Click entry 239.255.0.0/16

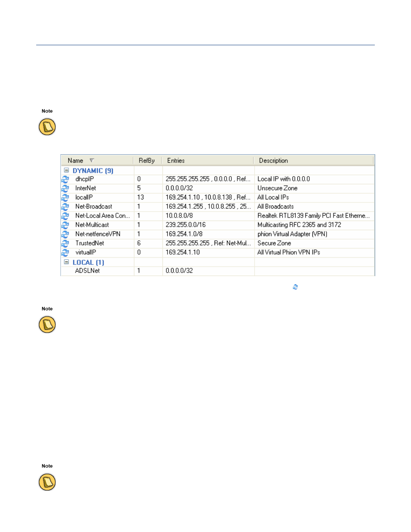(x=186, y=225)
